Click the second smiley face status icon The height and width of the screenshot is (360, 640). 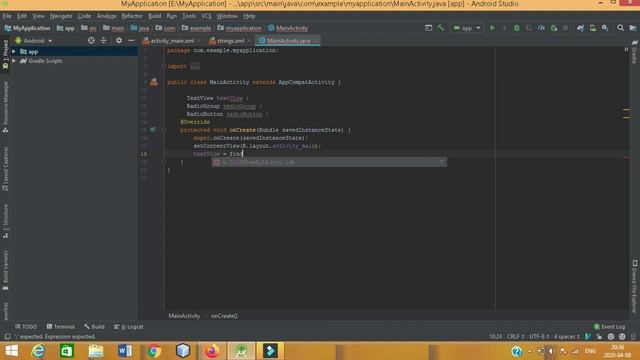(622, 337)
